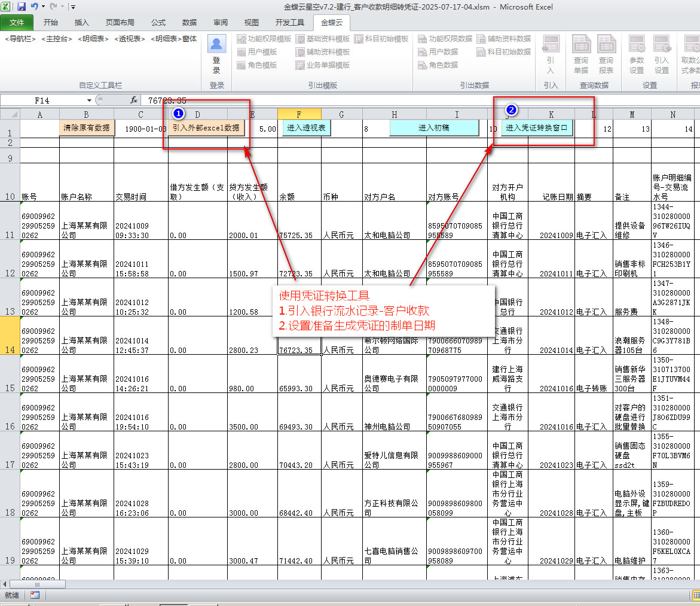700x606 pixels.
Task: Click the horizontal scrollbar left arrow
Action: click(5, 584)
